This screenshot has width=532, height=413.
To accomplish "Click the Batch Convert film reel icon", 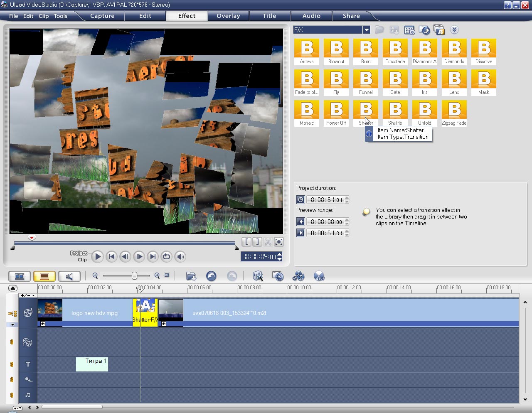I will coord(298,276).
